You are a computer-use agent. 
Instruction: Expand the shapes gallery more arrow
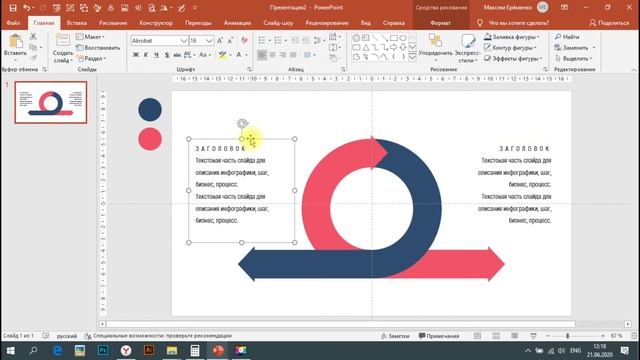[412, 57]
